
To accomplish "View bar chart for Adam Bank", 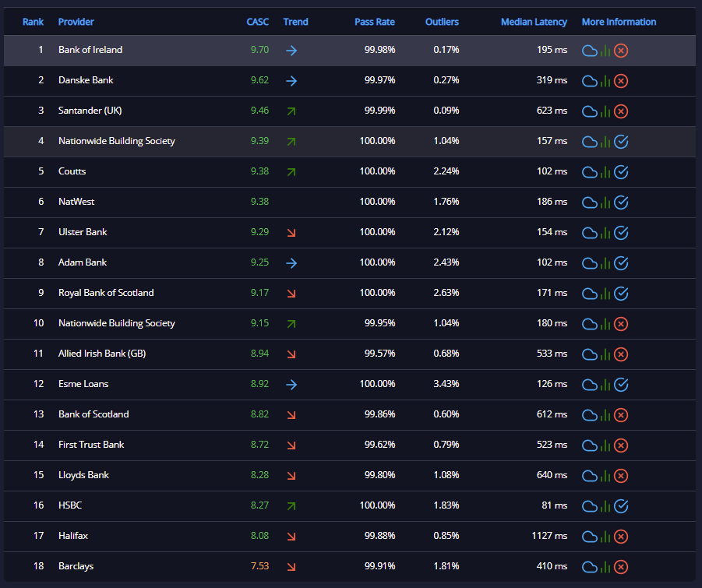I will [605, 263].
